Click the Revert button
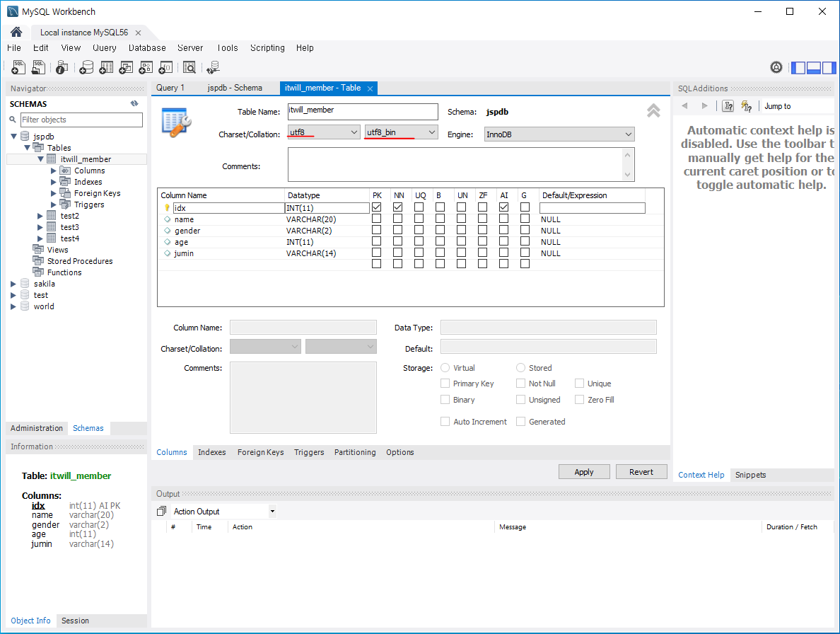 click(x=641, y=472)
